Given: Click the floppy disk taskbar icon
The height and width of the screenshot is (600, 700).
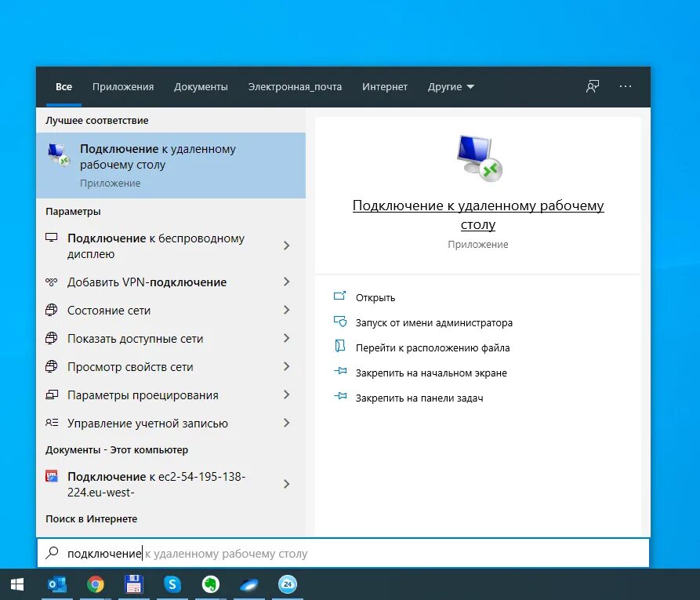Looking at the screenshot, I should click(x=133, y=584).
